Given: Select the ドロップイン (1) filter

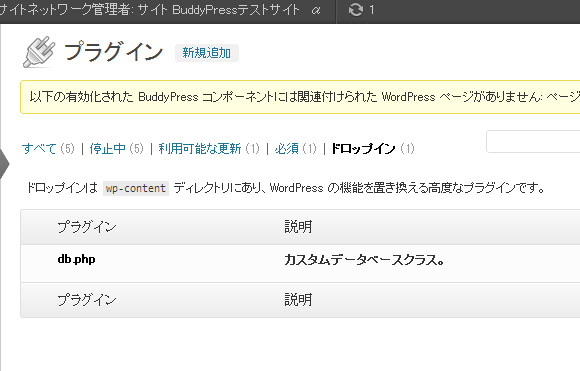Looking at the screenshot, I should click(x=373, y=149).
